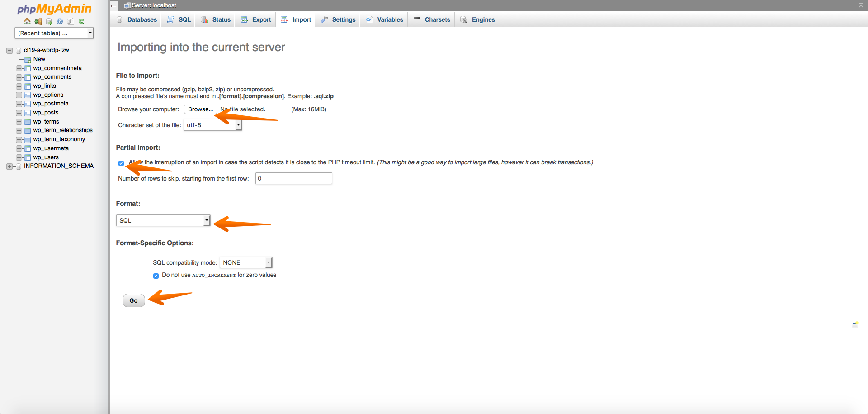This screenshot has height=414, width=868.
Task: Switch to the Settings tab
Action: 338,19
